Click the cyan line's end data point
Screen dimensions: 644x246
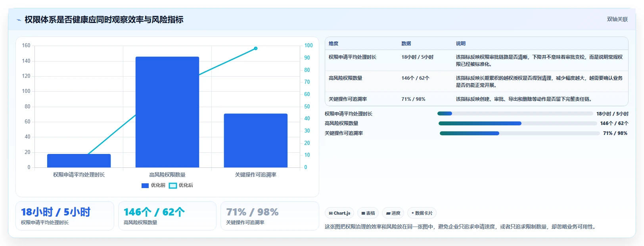256,48
